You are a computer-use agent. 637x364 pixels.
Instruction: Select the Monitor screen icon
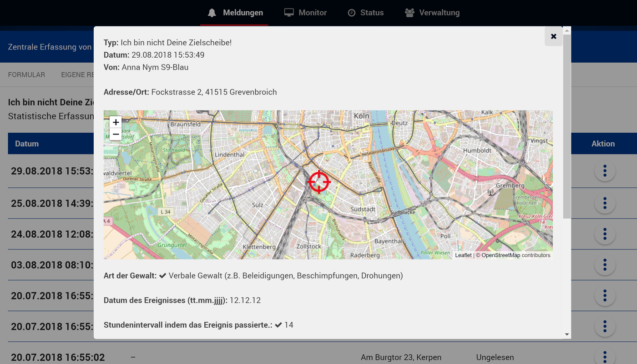click(288, 12)
